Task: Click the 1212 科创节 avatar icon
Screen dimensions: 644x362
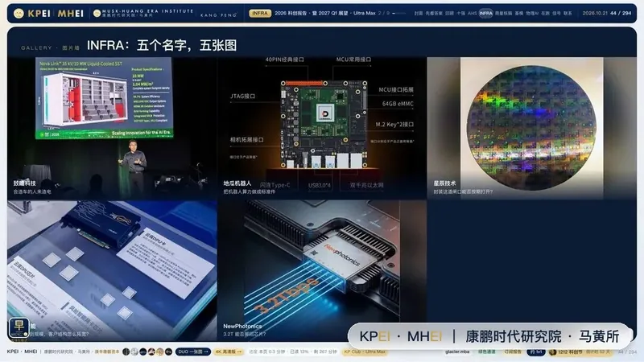Action: (x=553, y=352)
